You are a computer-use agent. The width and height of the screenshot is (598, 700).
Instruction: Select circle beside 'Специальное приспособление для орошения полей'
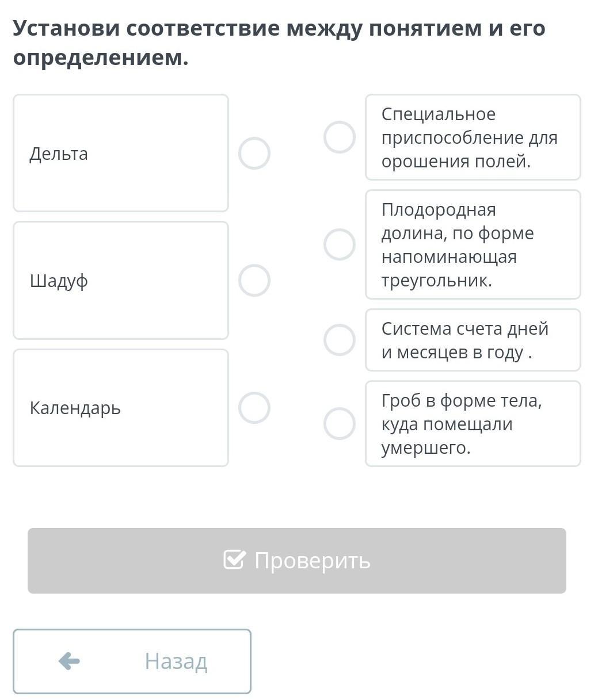[x=340, y=137]
